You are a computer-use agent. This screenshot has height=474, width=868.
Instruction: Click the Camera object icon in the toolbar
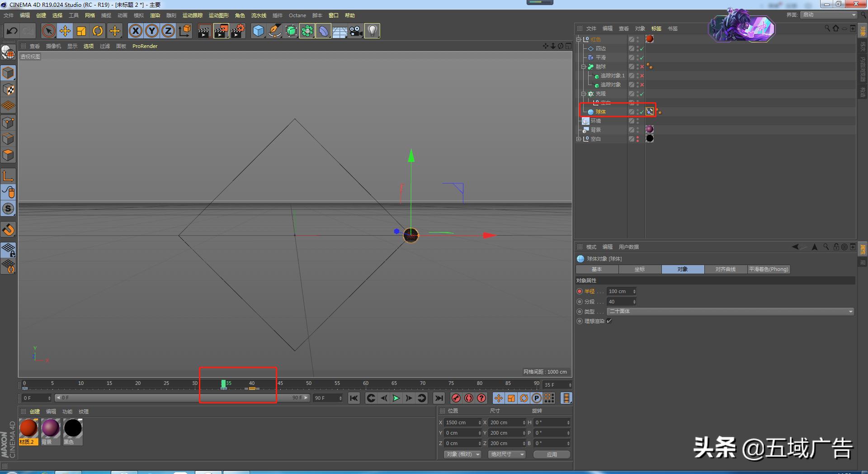356,31
